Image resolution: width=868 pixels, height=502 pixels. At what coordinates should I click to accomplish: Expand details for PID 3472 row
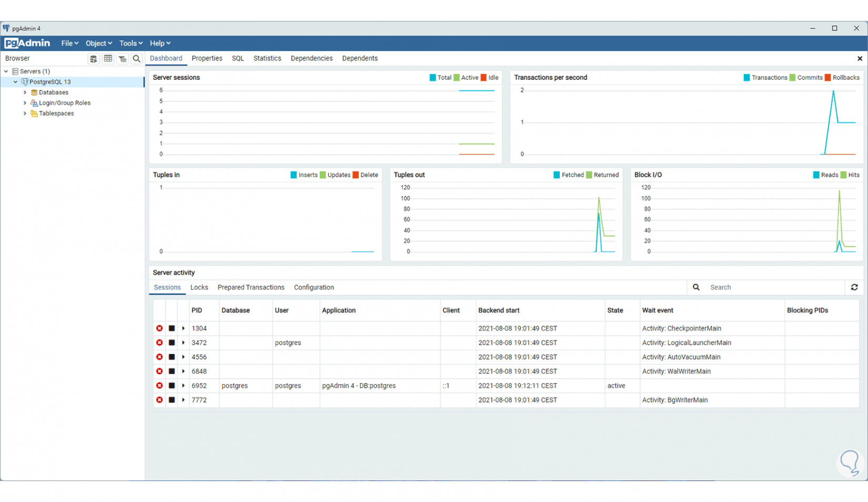183,343
